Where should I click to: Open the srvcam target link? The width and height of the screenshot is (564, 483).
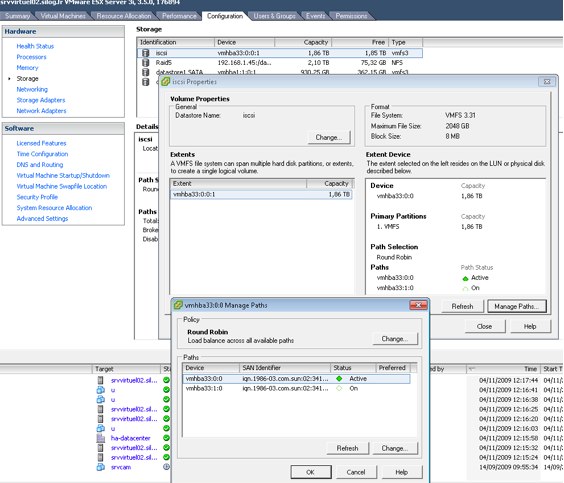(121, 467)
